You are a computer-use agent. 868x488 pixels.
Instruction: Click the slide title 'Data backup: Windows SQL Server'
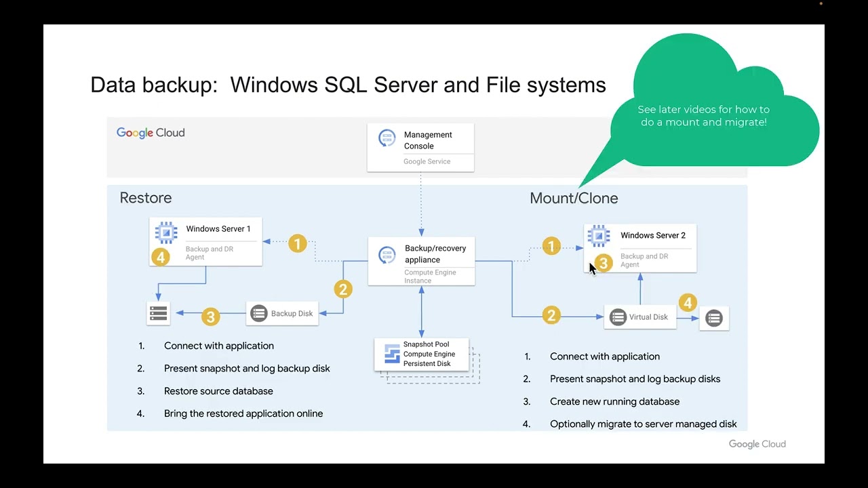348,85
